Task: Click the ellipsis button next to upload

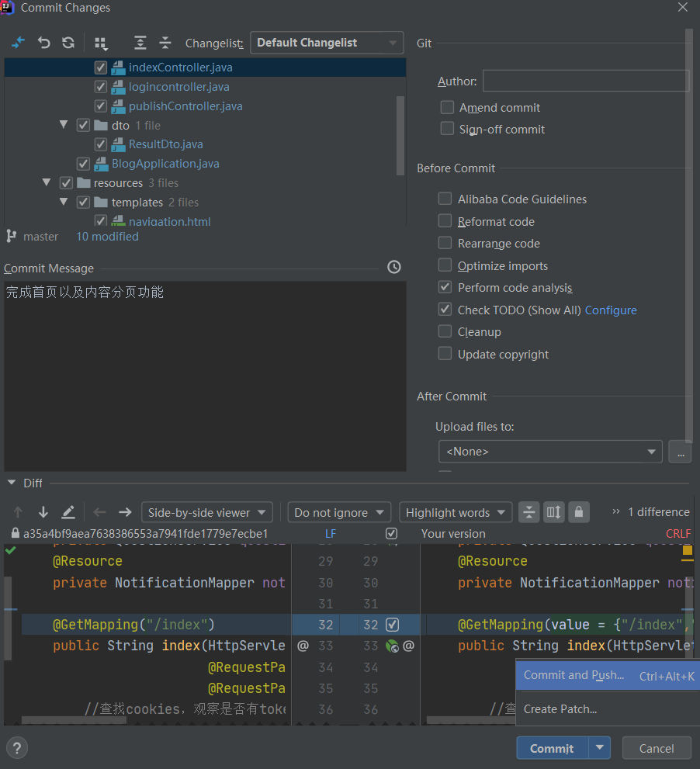Action: click(x=681, y=451)
